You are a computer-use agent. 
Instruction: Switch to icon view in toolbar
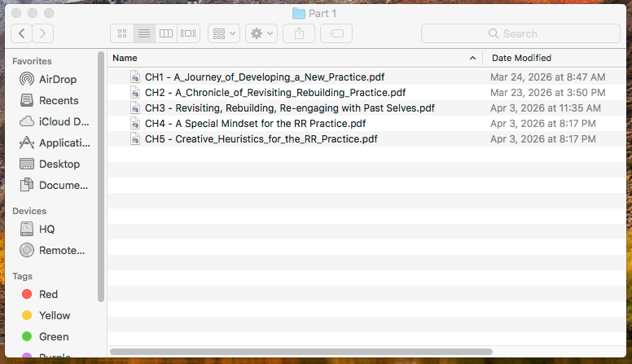point(122,33)
